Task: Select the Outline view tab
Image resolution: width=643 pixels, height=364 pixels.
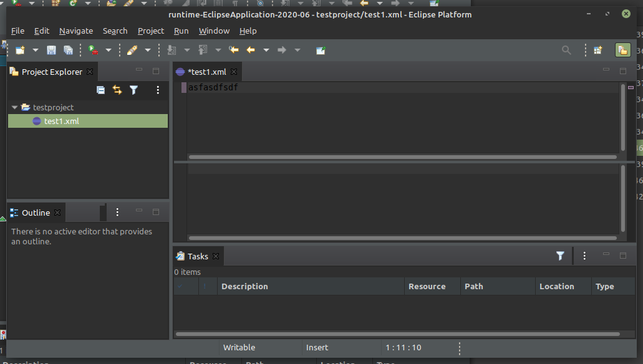Action: click(36, 213)
